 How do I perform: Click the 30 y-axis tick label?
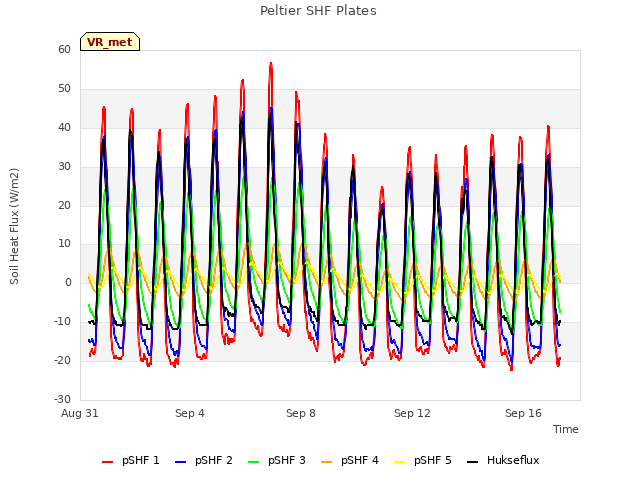pyautogui.click(x=64, y=167)
